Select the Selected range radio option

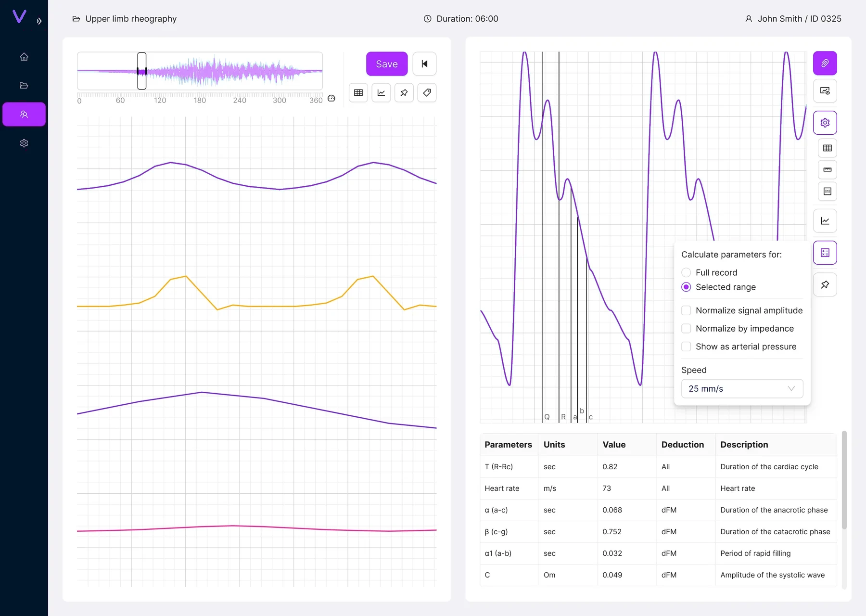pos(686,287)
